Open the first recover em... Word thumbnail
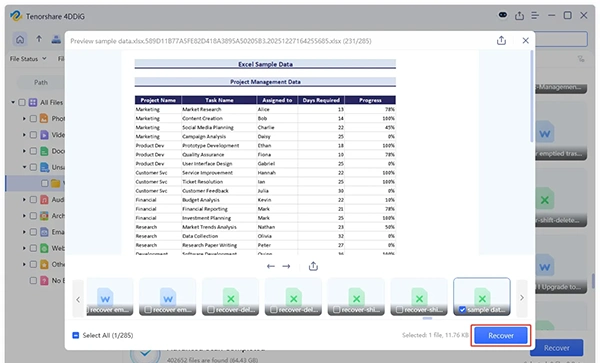600x363 pixels. (110, 296)
